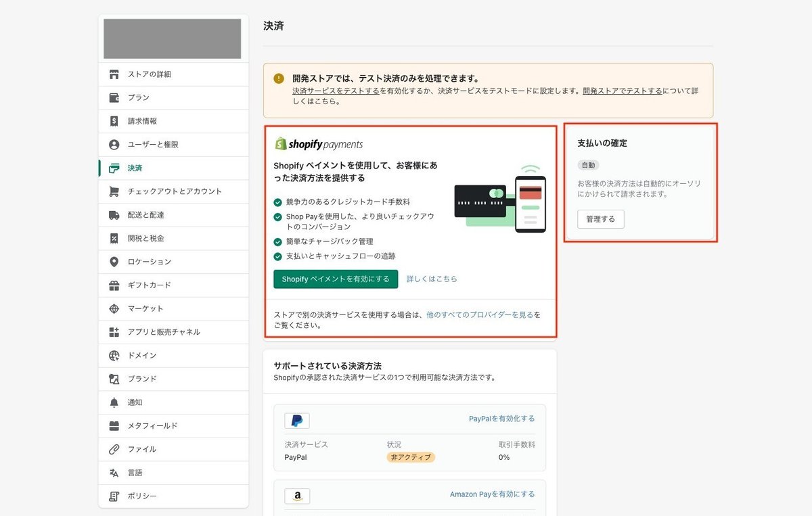The width and height of the screenshot is (812, 516).
Task: Navigate to 配送と配達 settings
Action: click(173, 215)
